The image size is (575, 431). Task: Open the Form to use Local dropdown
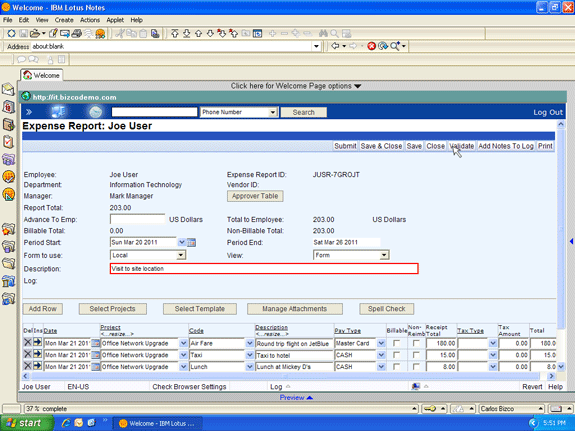coord(181,255)
